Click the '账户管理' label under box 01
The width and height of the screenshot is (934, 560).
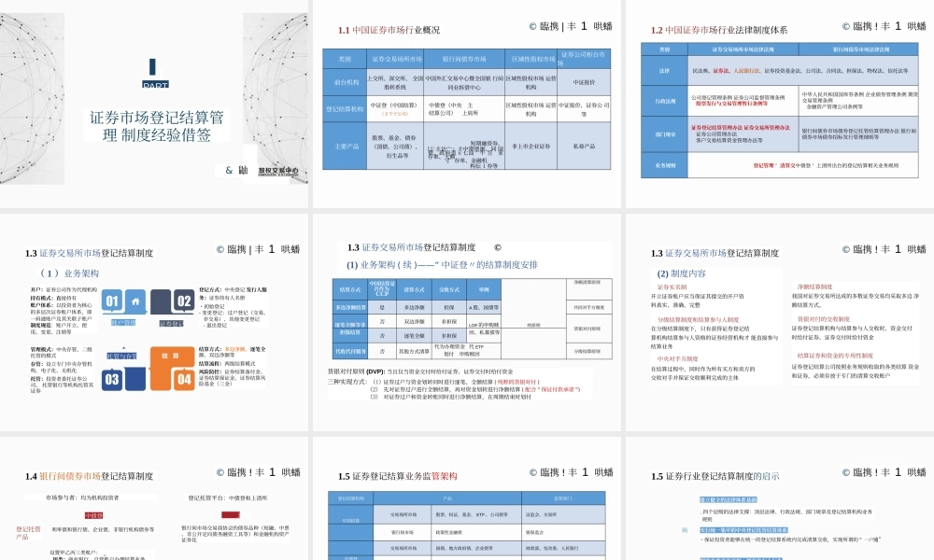coord(123,322)
